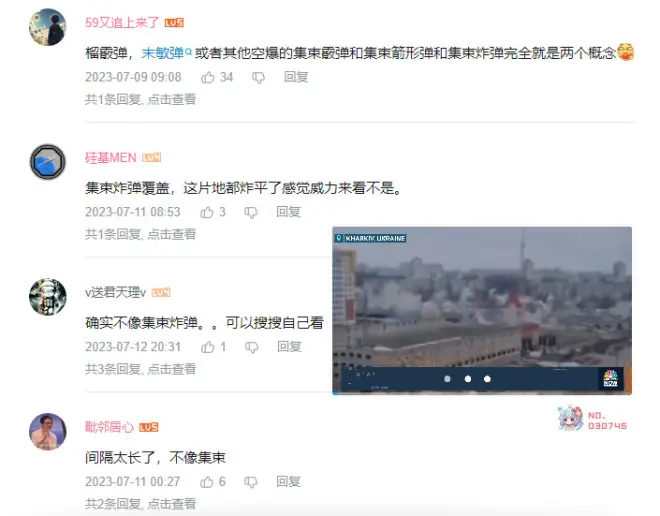Like the comment by v送君天理v
Image resolution: width=660 pixels, height=516 pixels.
pos(208,347)
